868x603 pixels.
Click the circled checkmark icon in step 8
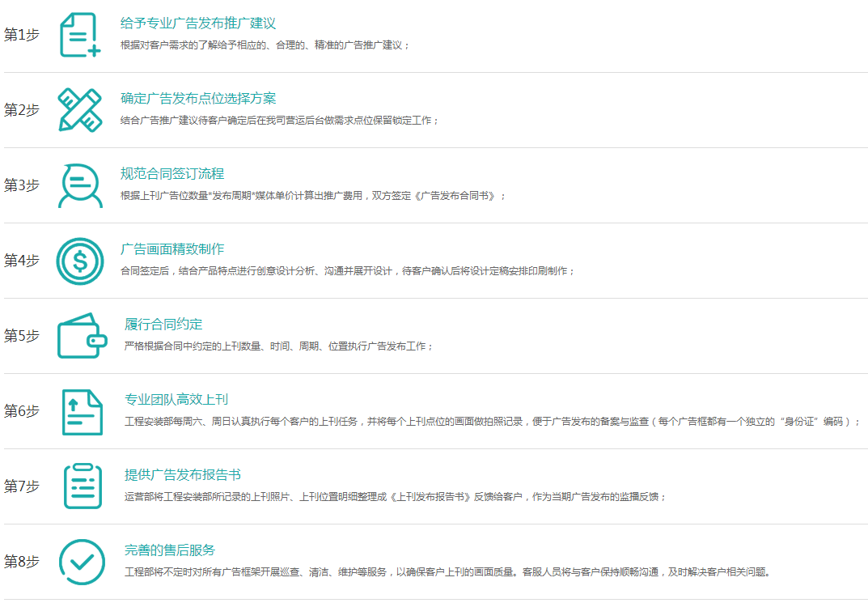(82, 562)
